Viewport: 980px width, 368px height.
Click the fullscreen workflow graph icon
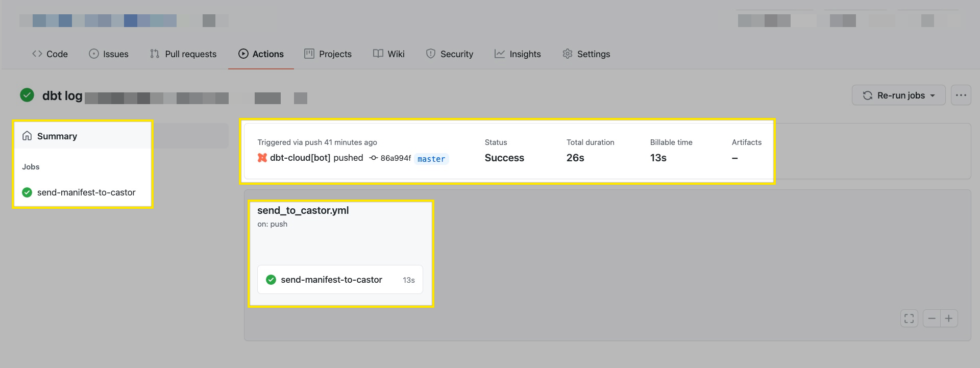coord(909,318)
